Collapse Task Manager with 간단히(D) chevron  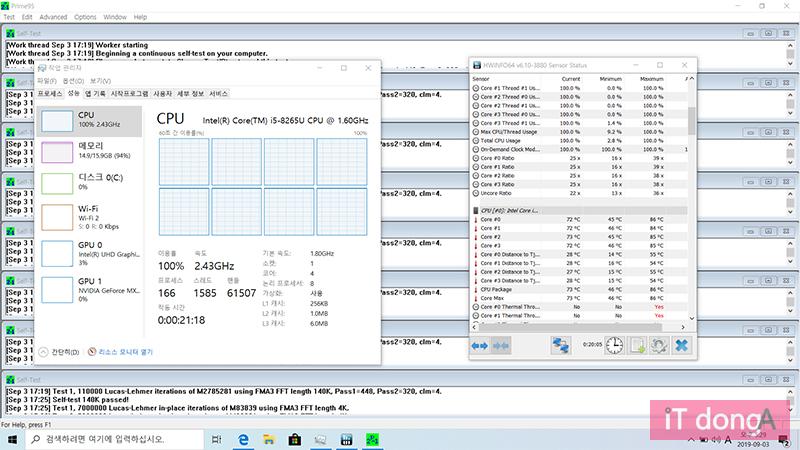coord(43,352)
